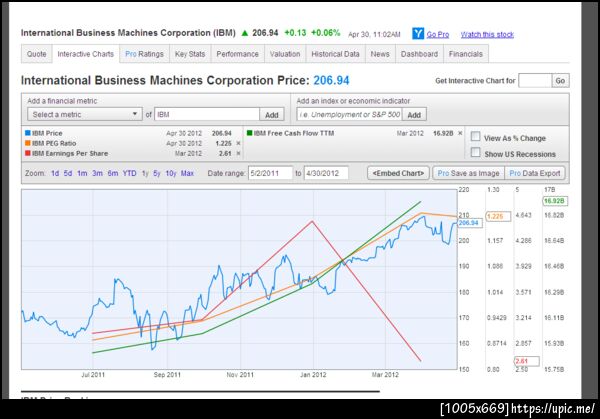This screenshot has width=600, height=419.
Task: Click the index or economic indicator field
Action: click(x=349, y=115)
